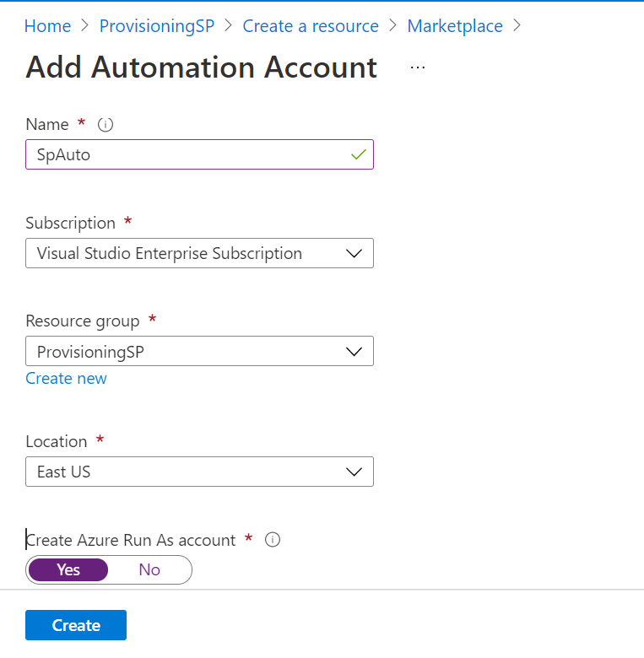Click the Subscription dropdown chevron arrow
The width and height of the screenshot is (644, 658).
coord(354,253)
